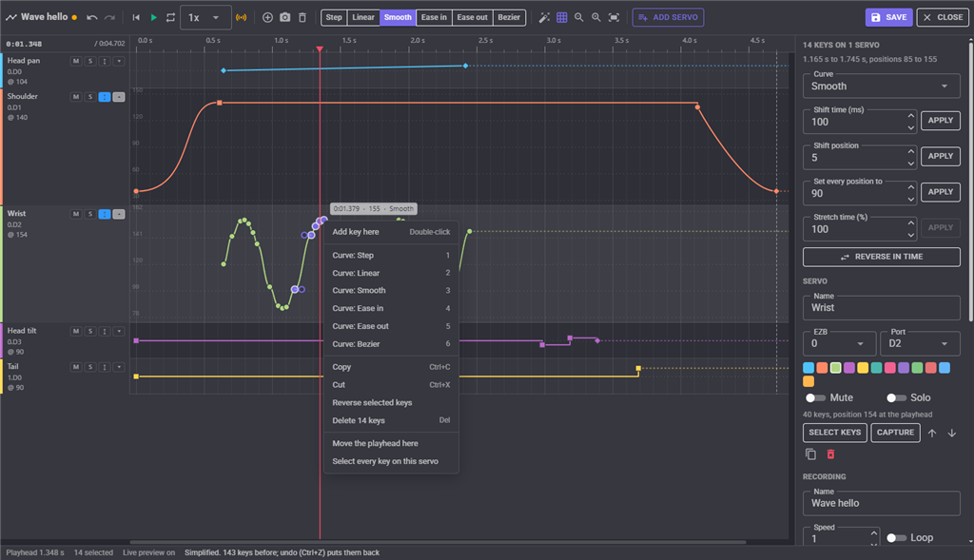
Task: Apply the Shift time value
Action: click(940, 121)
